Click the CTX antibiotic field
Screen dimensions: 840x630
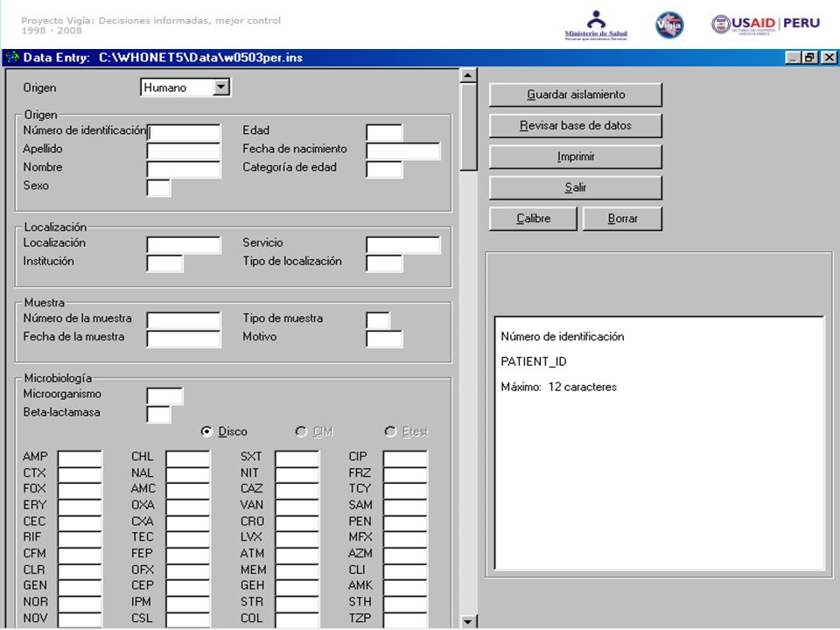click(80, 474)
